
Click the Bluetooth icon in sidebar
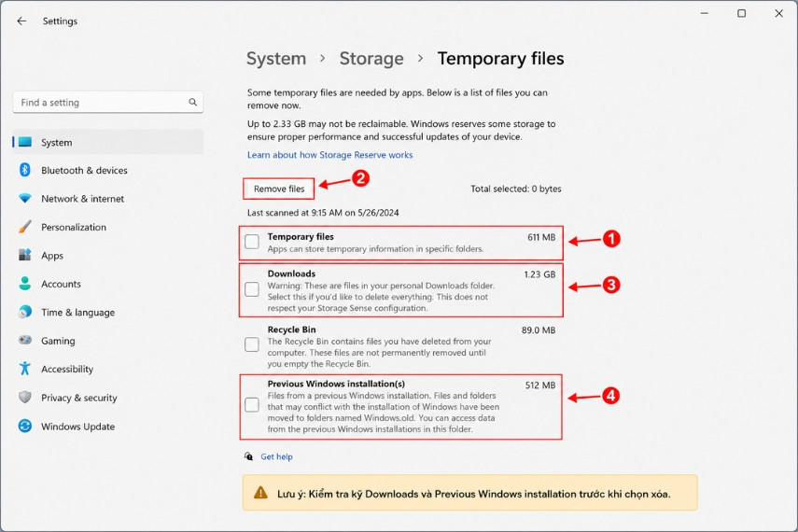(25, 170)
